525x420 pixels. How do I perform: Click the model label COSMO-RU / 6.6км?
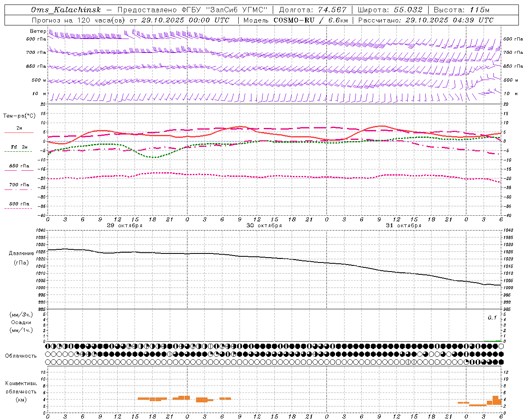coord(310,20)
